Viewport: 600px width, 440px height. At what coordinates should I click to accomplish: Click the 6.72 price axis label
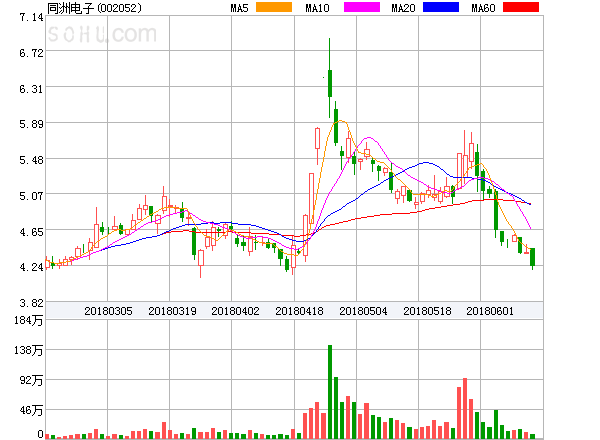[x=31, y=53]
